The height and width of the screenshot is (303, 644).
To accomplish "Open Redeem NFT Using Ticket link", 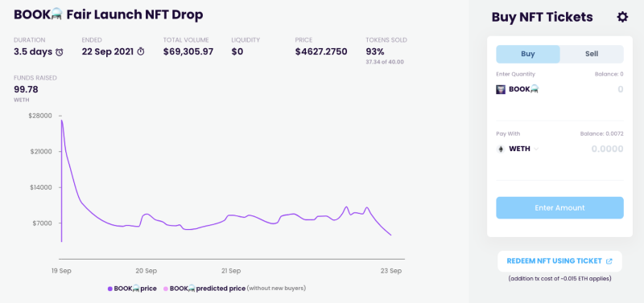I will [x=559, y=261].
